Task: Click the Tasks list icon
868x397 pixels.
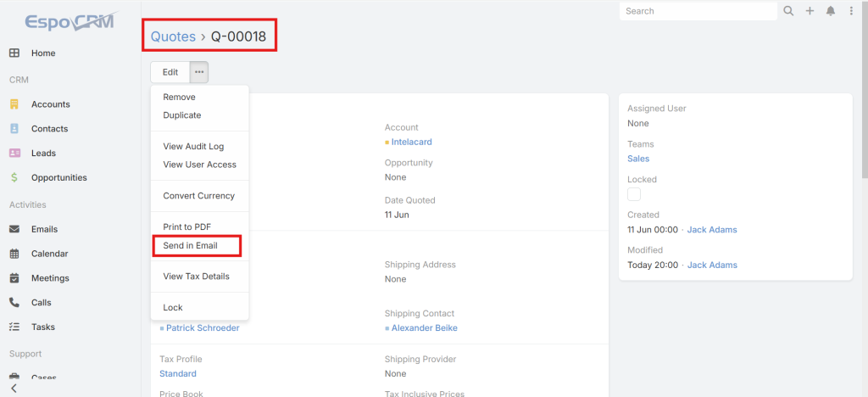Action: pyautogui.click(x=14, y=327)
